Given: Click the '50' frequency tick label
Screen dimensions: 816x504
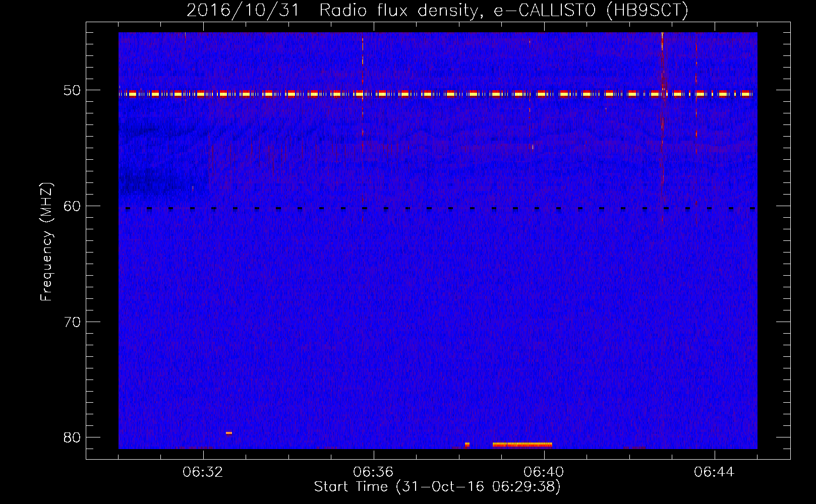Looking at the screenshot, I should point(72,91).
